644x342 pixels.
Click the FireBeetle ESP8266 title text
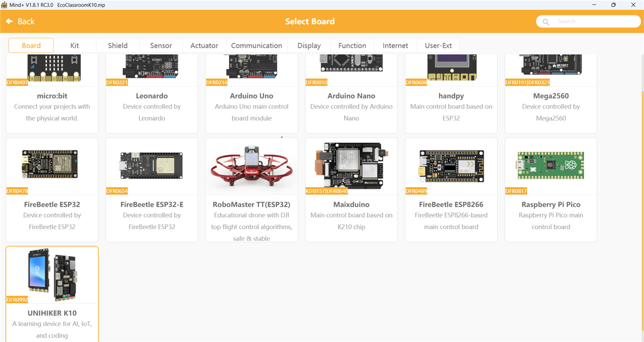click(x=451, y=204)
